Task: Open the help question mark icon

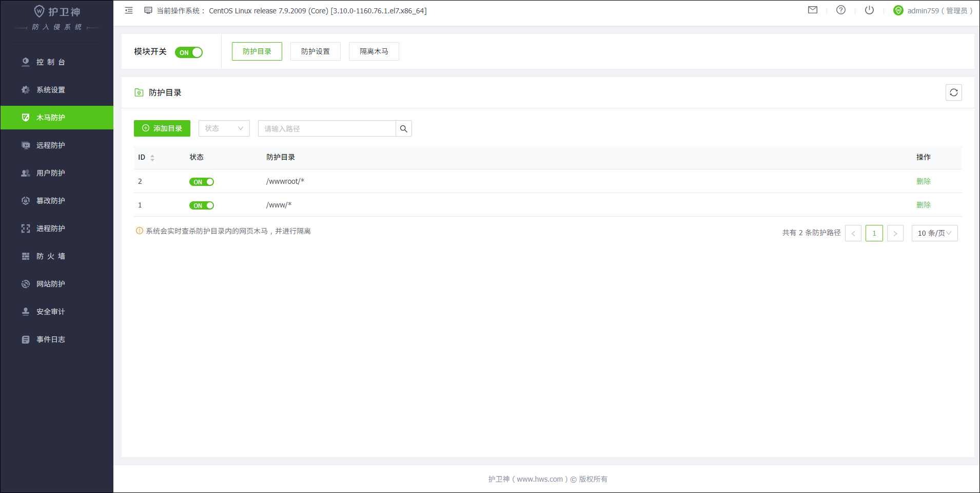Action: [x=841, y=10]
